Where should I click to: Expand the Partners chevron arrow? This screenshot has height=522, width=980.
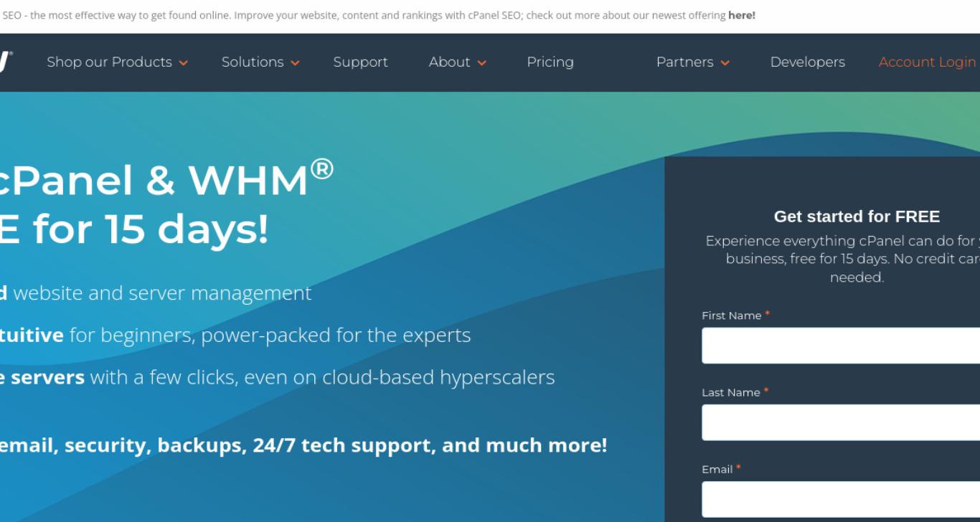[725, 63]
